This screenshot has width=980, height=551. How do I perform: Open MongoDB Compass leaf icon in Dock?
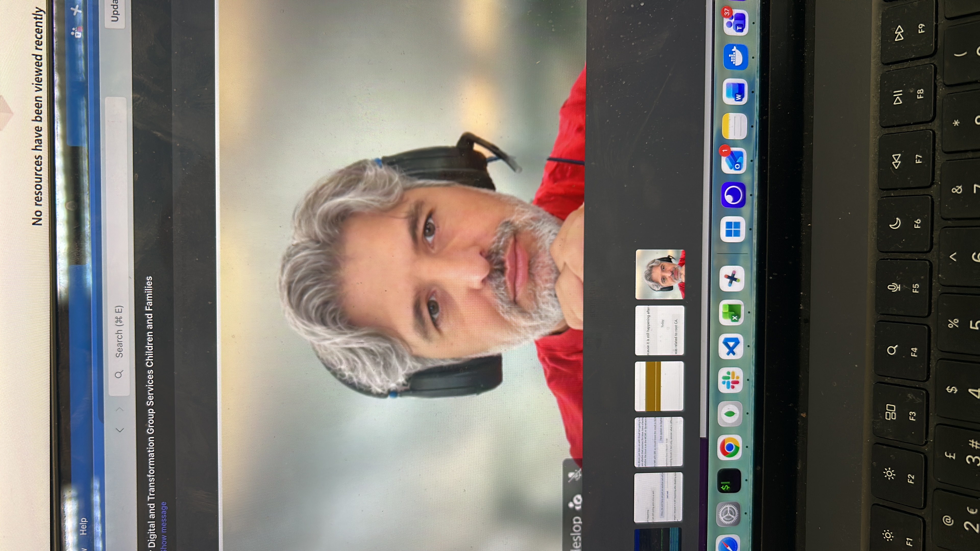click(730, 414)
